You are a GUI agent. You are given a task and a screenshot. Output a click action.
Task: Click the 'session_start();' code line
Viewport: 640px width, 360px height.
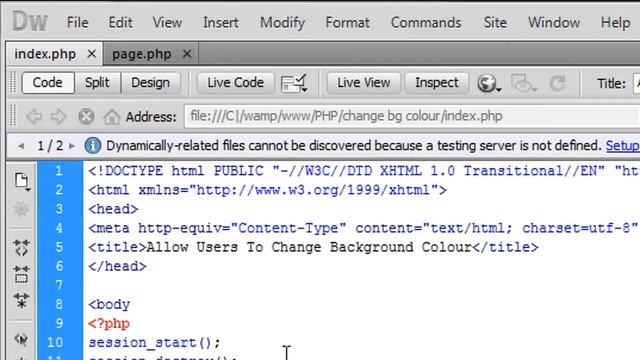click(x=154, y=342)
